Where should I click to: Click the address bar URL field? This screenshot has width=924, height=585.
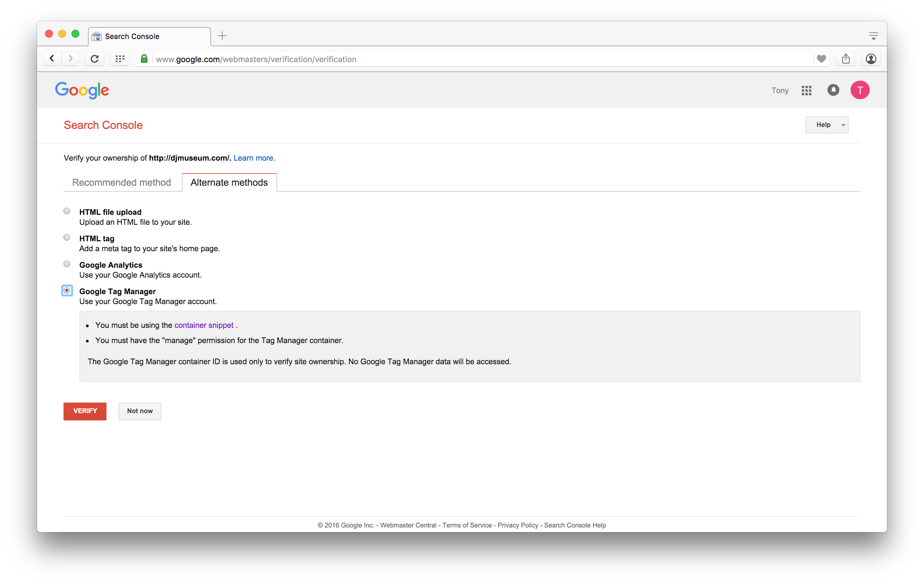click(460, 59)
